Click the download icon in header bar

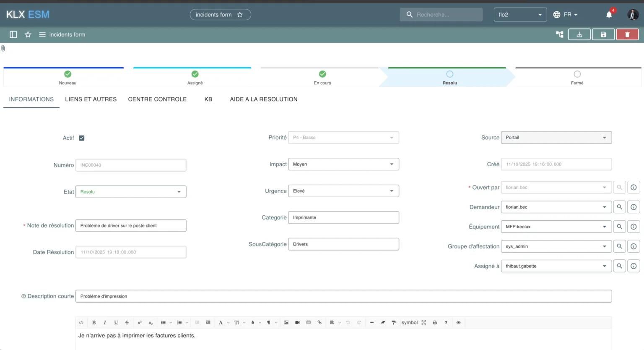(x=579, y=34)
